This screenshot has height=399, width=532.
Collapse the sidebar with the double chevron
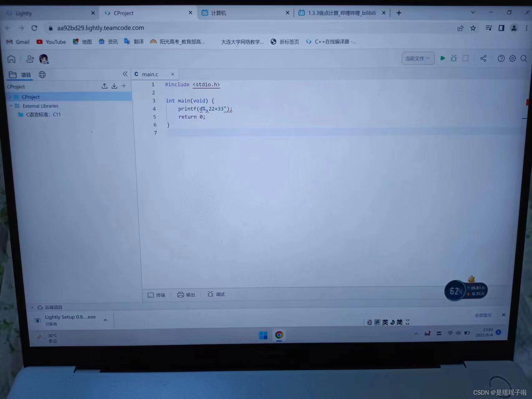[x=125, y=74]
